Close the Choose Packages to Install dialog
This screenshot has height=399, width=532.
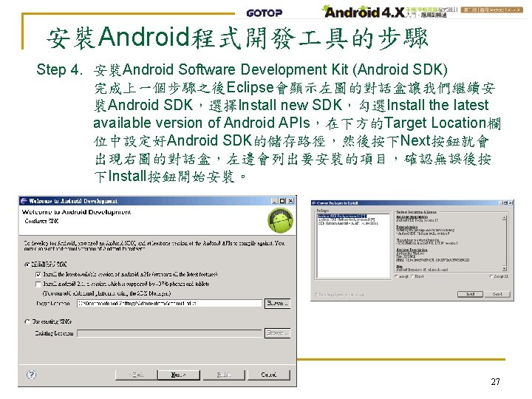[x=511, y=203]
